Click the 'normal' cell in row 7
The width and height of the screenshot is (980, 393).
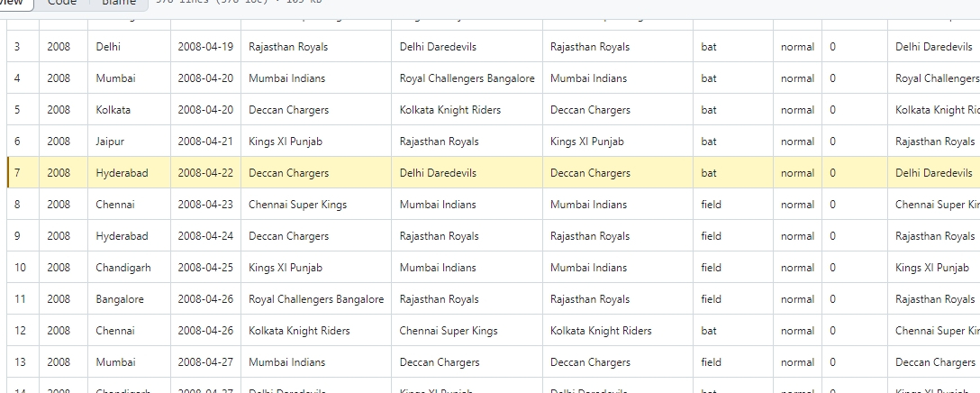[797, 173]
